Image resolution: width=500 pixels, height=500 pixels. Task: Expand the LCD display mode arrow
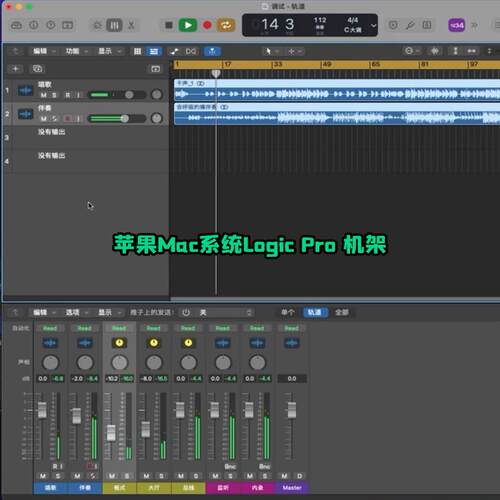pos(373,25)
